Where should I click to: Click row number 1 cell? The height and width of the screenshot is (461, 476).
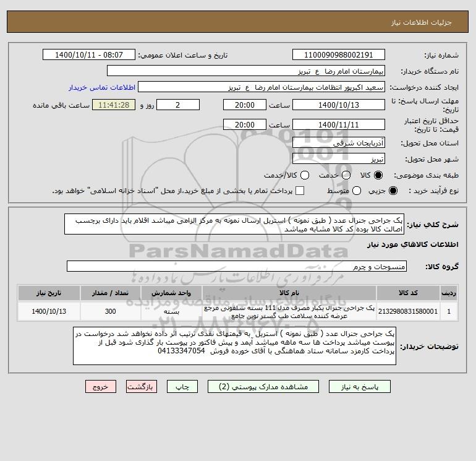tap(449, 311)
